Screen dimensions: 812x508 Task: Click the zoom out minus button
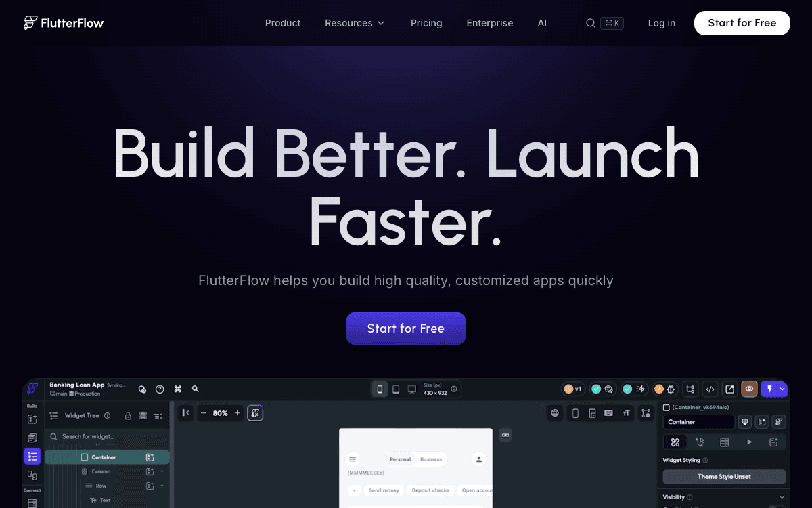point(203,412)
